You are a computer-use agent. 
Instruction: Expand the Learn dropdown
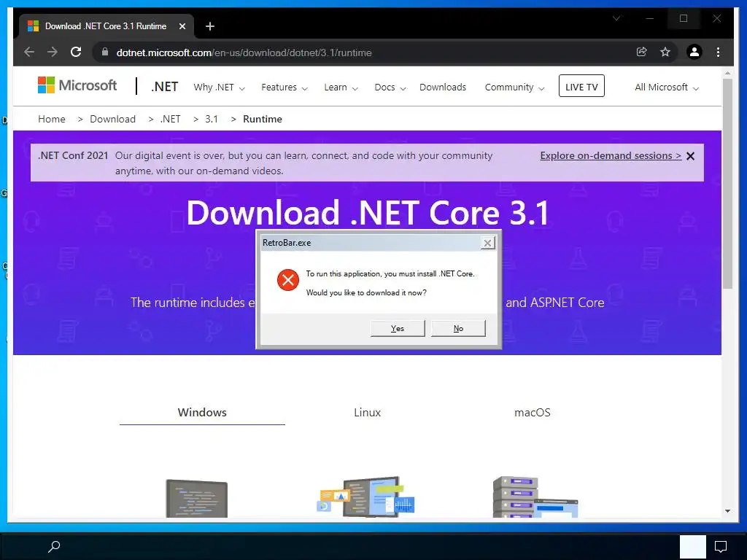341,87
